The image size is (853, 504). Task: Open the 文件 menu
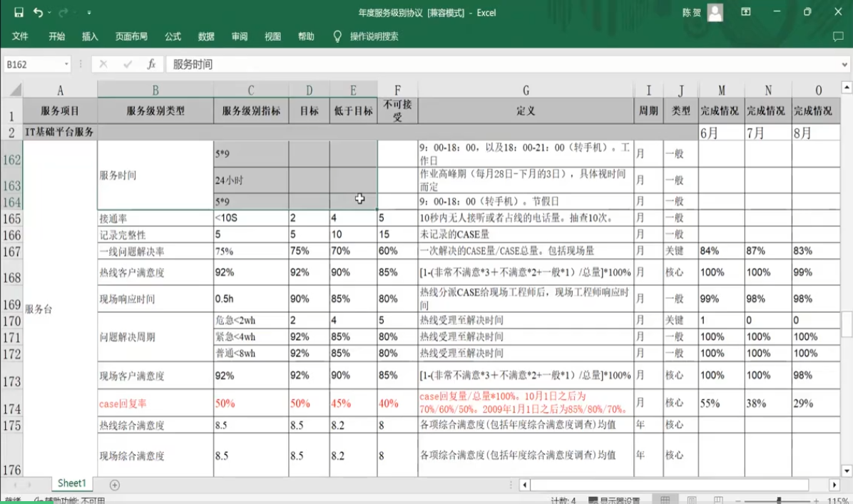[20, 36]
